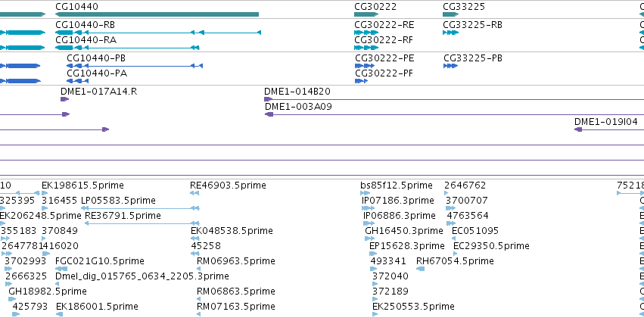Click the CG33225-PB protein arrows
The height and width of the screenshot is (318, 644).
pyautogui.click(x=450, y=66)
